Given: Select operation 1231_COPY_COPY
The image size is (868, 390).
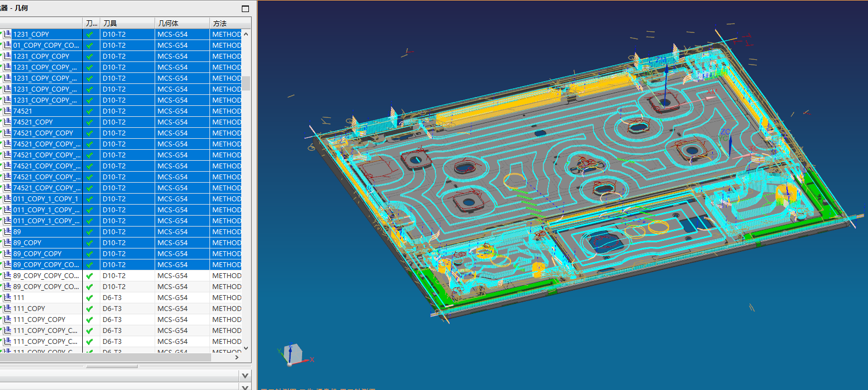Looking at the screenshot, I should point(41,56).
